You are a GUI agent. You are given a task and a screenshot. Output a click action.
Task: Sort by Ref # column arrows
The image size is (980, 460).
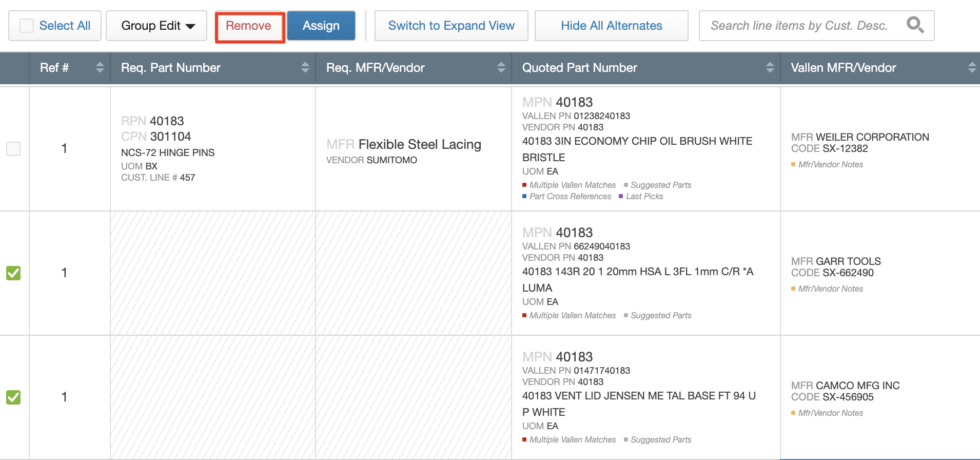[x=100, y=67]
